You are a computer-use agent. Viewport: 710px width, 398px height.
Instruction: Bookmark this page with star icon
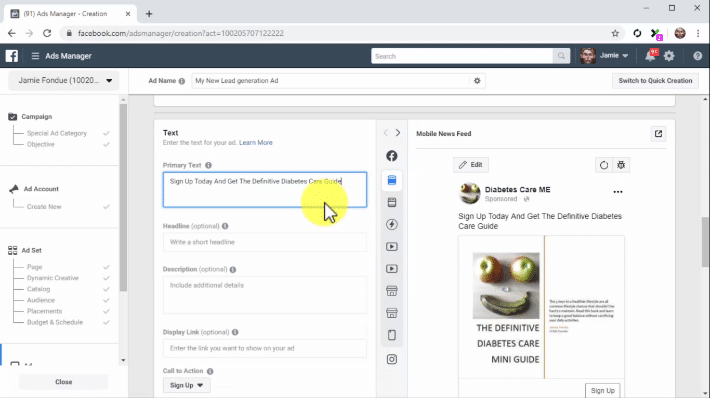(x=615, y=33)
